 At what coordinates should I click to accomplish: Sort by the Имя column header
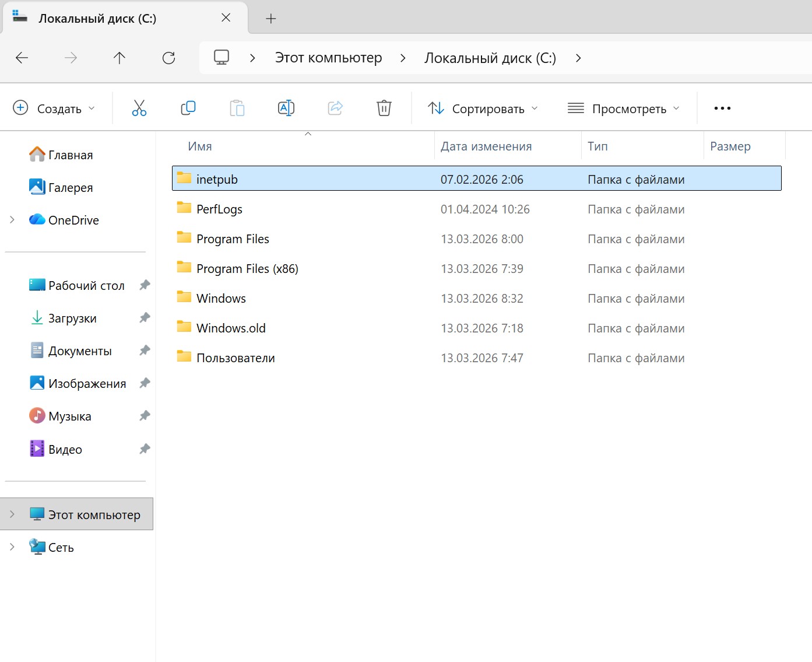coord(303,146)
